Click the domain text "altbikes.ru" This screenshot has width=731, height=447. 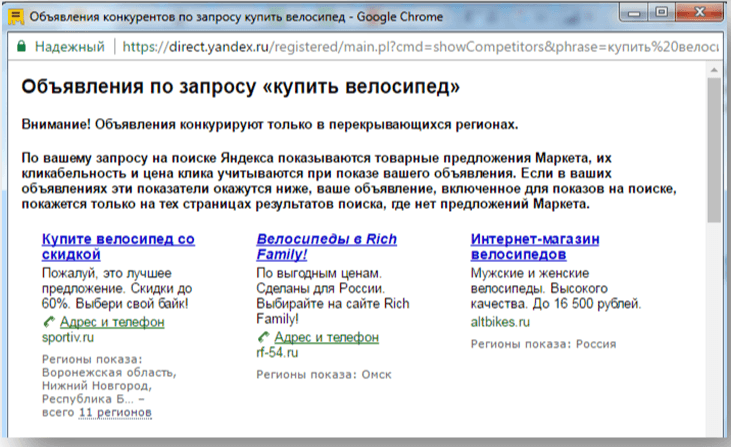500,322
